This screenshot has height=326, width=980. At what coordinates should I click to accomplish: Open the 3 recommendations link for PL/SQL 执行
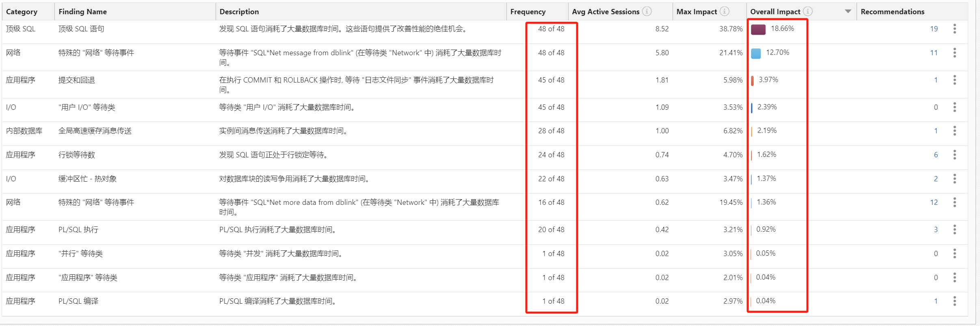pos(936,230)
